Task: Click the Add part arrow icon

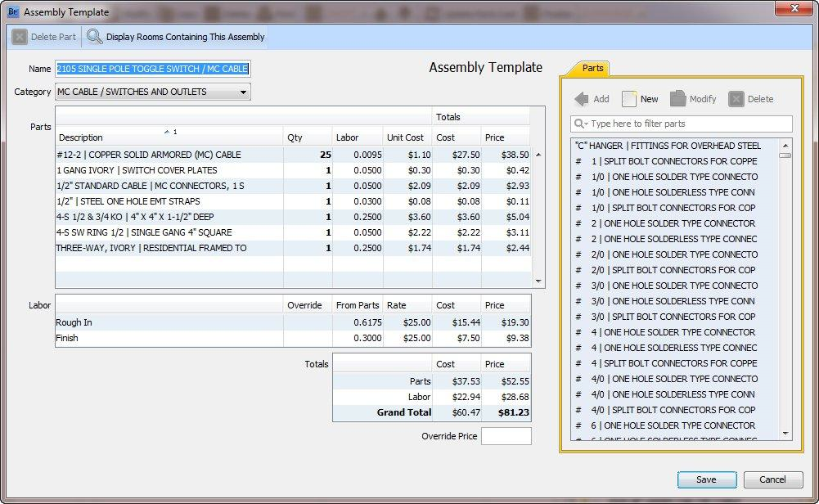Action: [x=582, y=98]
